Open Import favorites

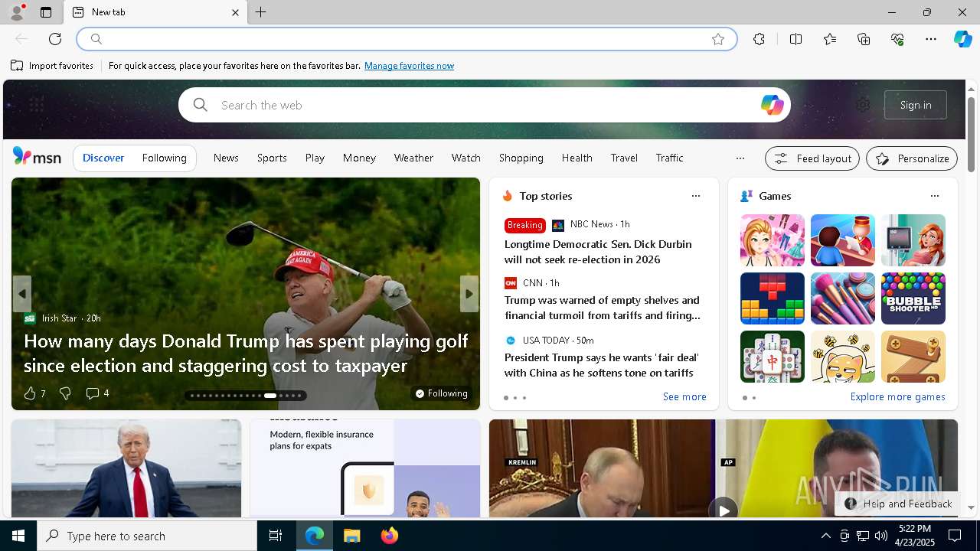coord(52,66)
